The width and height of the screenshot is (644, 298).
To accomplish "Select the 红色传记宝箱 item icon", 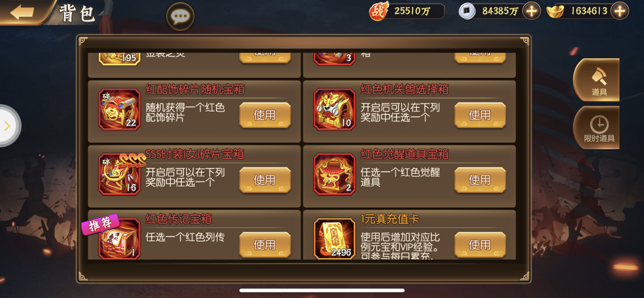I will pyautogui.click(x=120, y=239).
